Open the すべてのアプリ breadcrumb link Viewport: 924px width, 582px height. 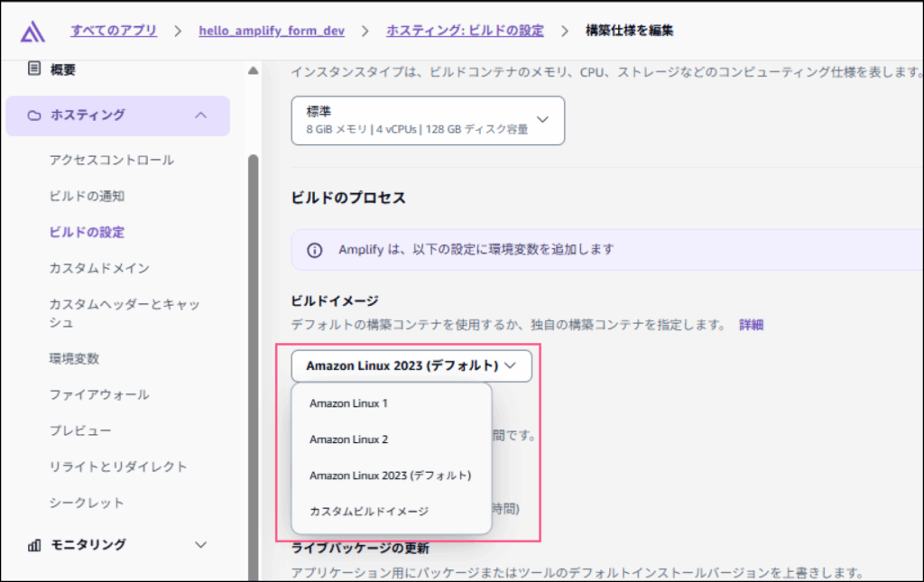pyautogui.click(x=114, y=32)
